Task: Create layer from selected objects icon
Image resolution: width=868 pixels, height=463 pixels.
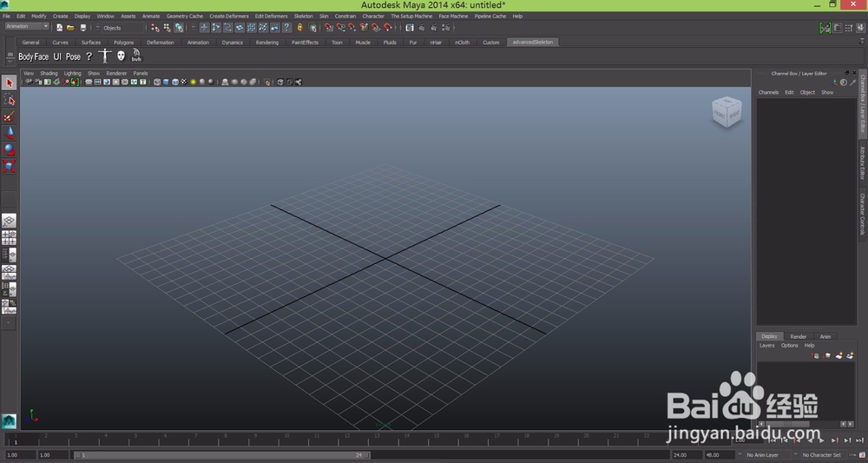Action: tap(850, 355)
